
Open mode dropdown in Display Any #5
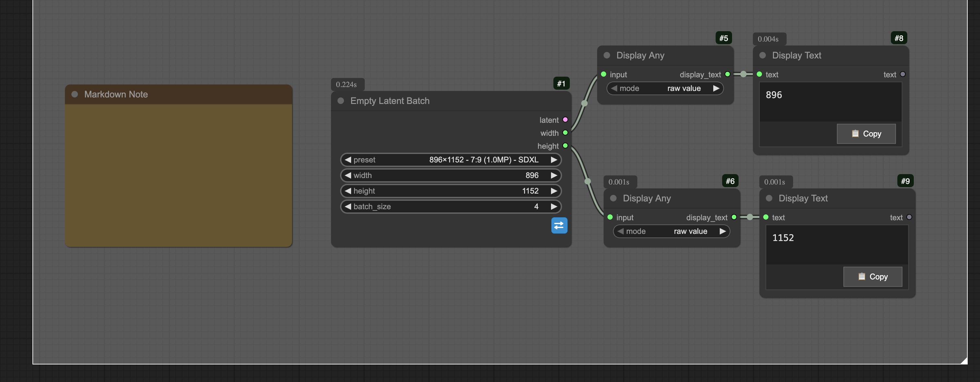click(x=665, y=89)
